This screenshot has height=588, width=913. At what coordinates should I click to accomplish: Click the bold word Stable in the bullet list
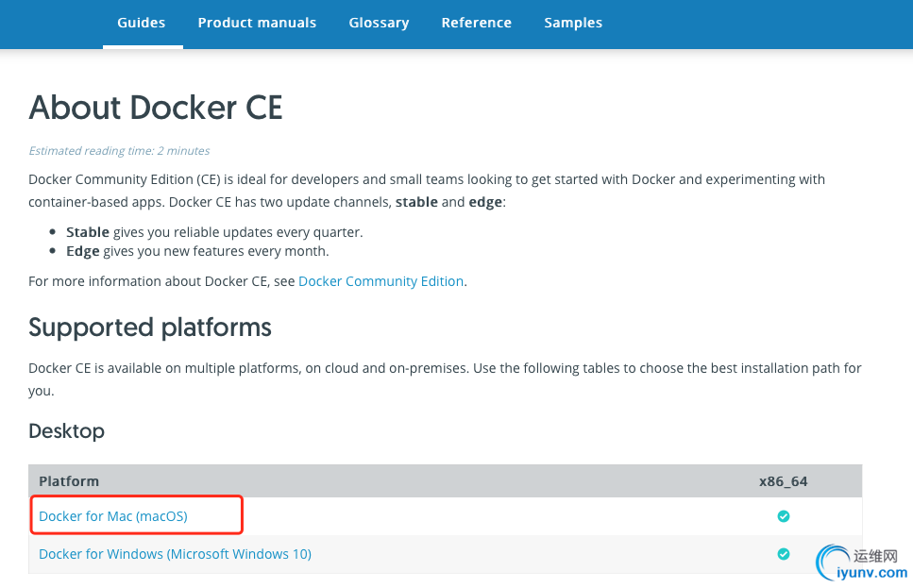(x=88, y=231)
